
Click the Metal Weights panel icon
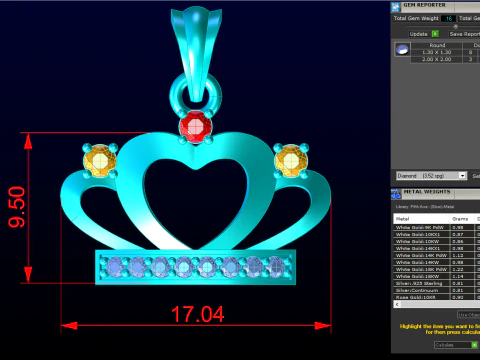pyautogui.click(x=396, y=194)
